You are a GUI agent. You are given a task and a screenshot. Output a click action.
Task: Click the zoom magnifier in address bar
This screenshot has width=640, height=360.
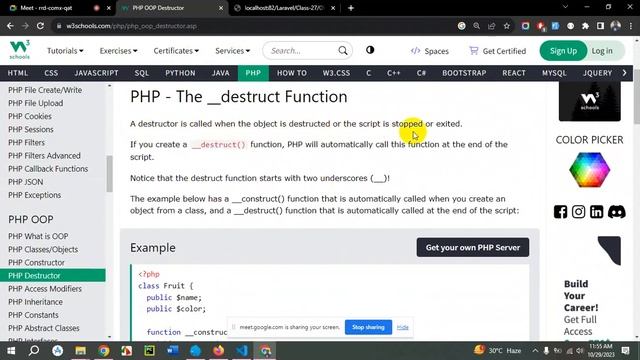pos(476,26)
